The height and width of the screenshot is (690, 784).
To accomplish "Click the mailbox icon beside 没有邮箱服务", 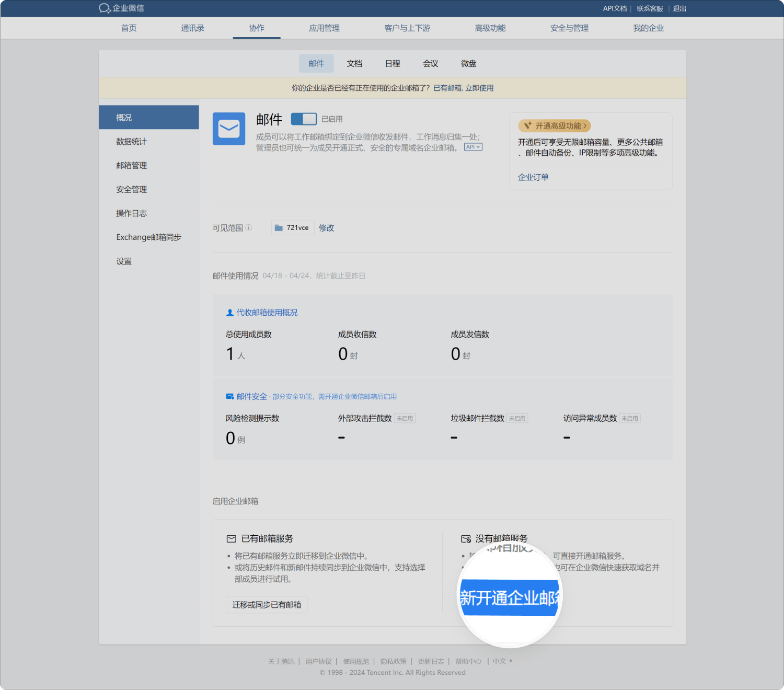I will click(466, 538).
